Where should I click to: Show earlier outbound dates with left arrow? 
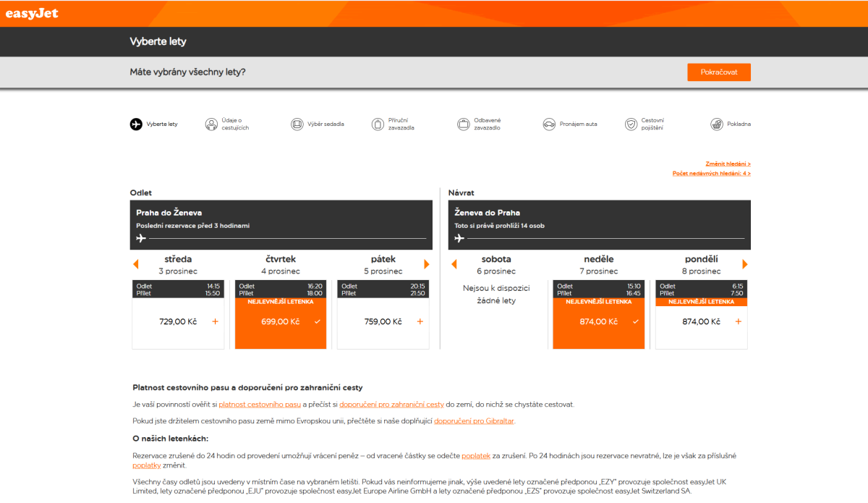(135, 264)
